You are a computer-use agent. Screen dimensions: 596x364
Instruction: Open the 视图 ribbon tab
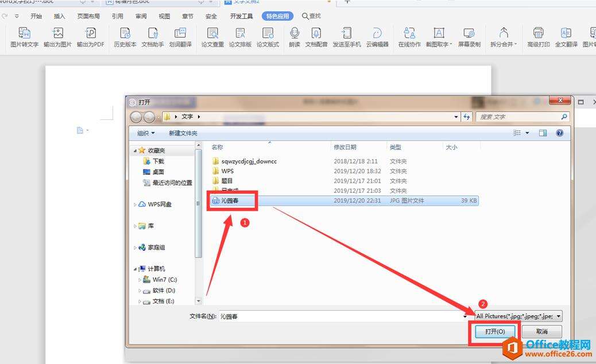pos(164,16)
